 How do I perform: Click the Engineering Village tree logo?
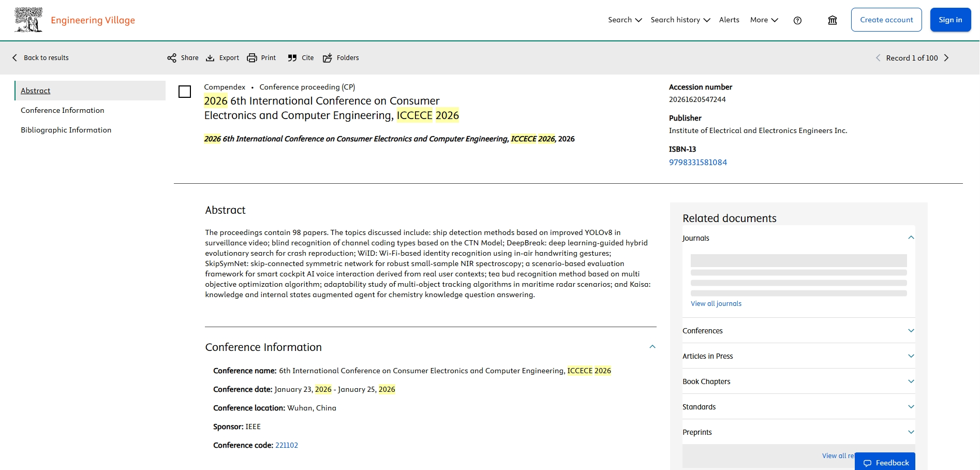(28, 20)
